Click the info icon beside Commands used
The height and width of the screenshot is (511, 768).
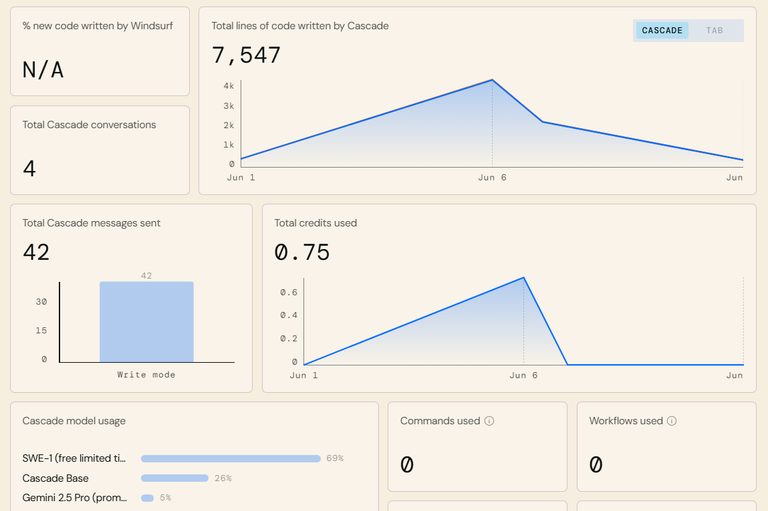pyautogui.click(x=489, y=421)
